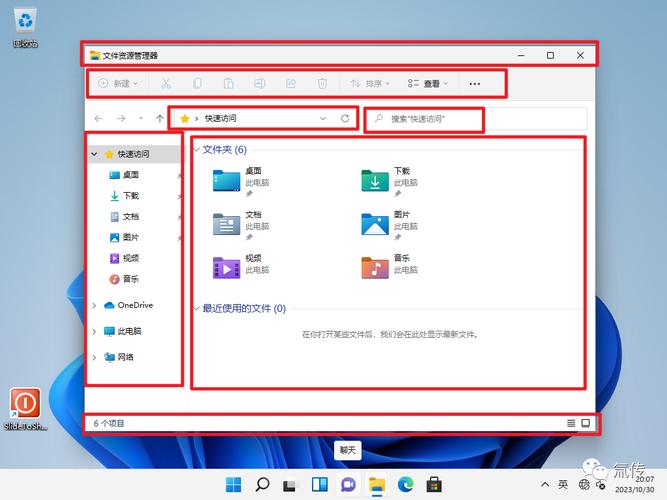This screenshot has width=667, height=500.
Task: Open the three-dot See more menu
Action: click(475, 84)
